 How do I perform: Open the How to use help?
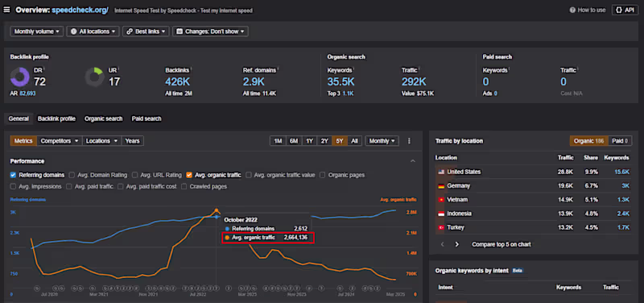coord(588,10)
